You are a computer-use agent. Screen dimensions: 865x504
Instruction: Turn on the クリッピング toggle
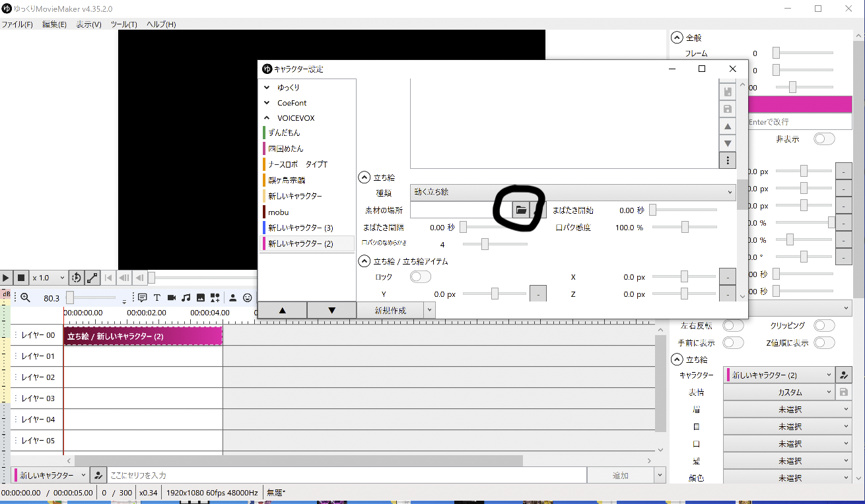tap(824, 326)
